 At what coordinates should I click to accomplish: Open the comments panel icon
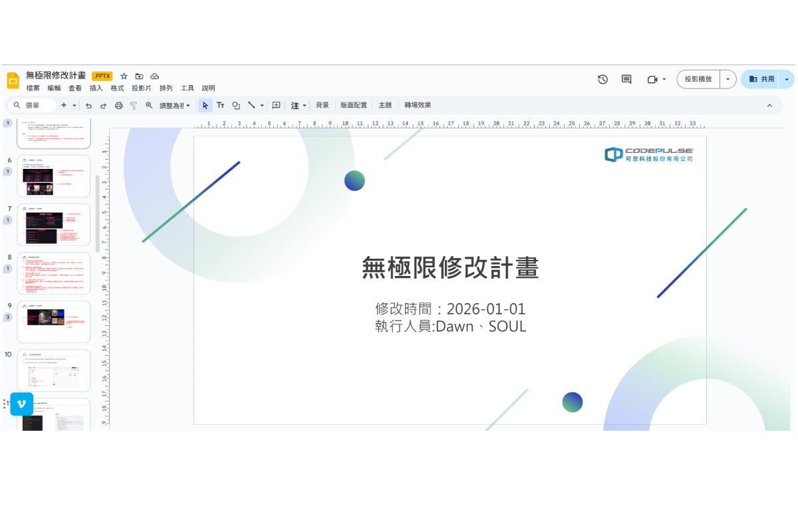coord(626,79)
